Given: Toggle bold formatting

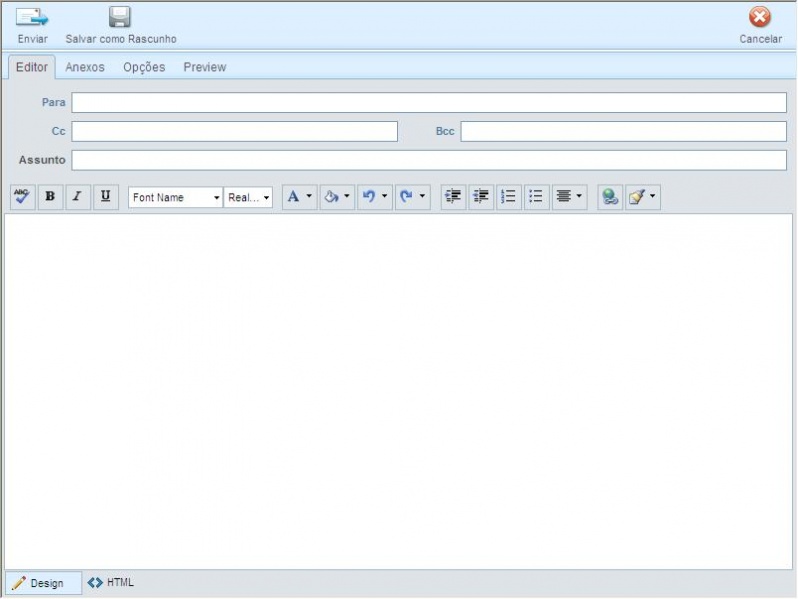Looking at the screenshot, I should (x=50, y=197).
